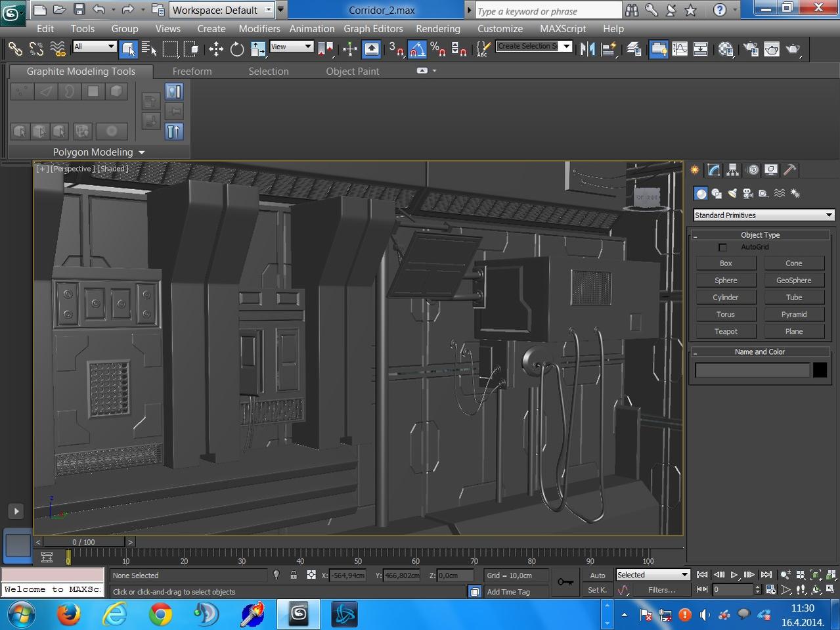The width and height of the screenshot is (840, 630).
Task: Create a Teapot primitive
Action: [726, 331]
